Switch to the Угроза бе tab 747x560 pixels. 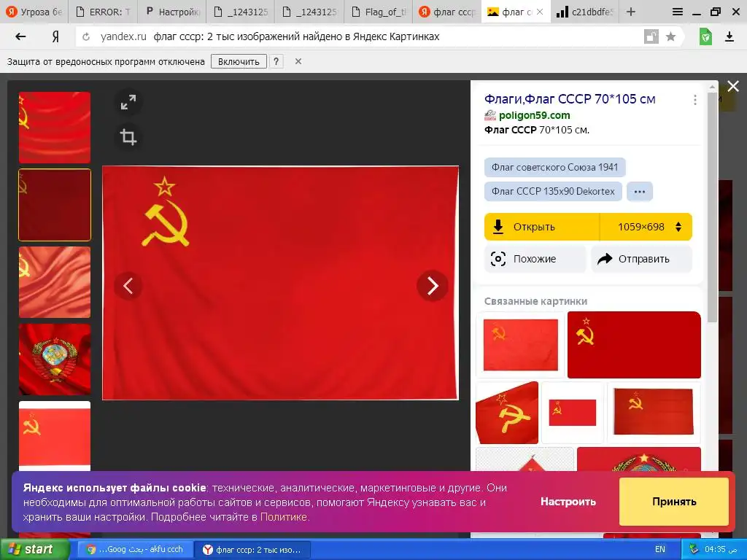(x=34, y=12)
